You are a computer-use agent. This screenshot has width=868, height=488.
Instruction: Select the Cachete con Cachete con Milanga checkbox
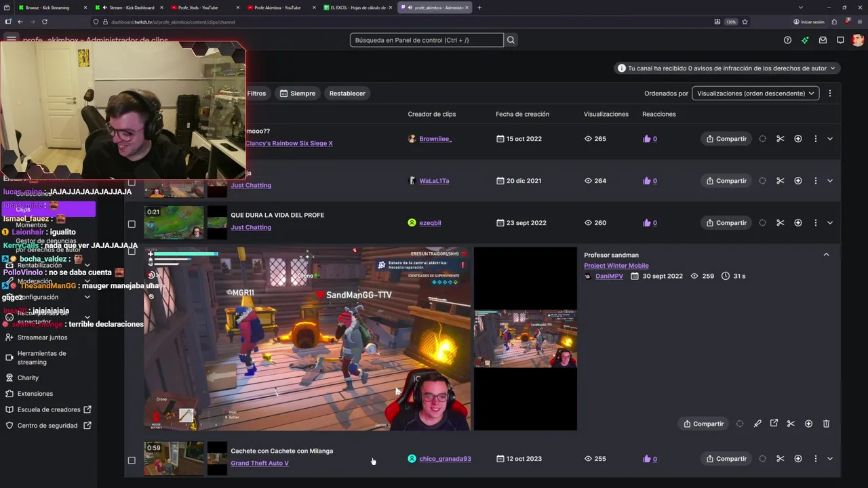[132, 460]
